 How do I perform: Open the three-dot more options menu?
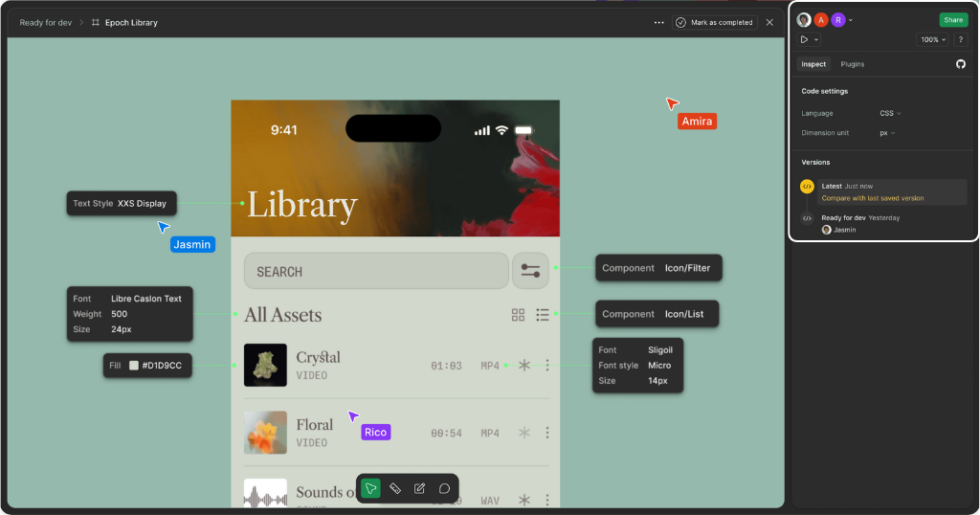click(x=658, y=23)
